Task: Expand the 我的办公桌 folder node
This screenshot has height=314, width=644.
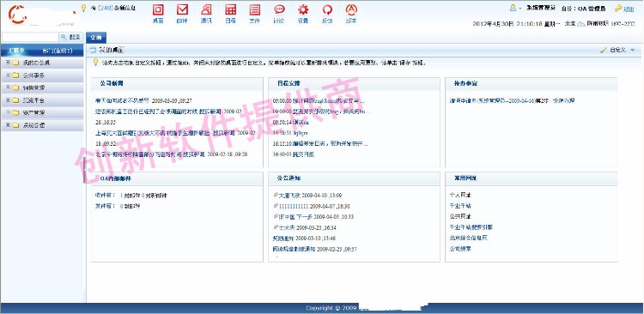Action: [x=8, y=63]
